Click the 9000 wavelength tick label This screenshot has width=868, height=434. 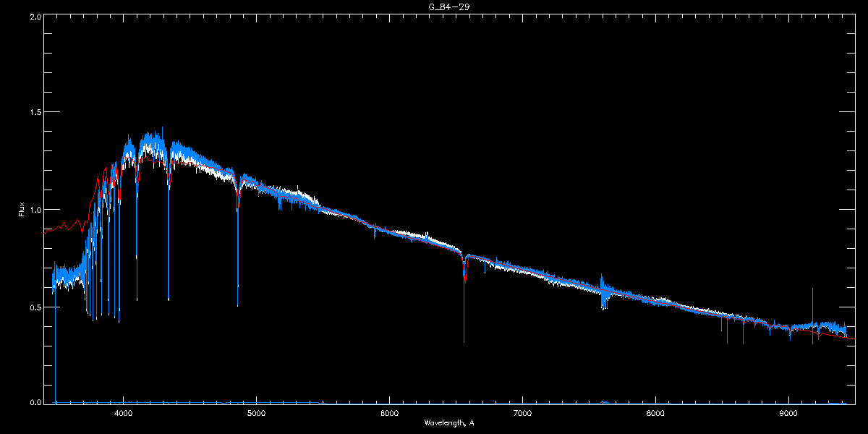tap(788, 413)
